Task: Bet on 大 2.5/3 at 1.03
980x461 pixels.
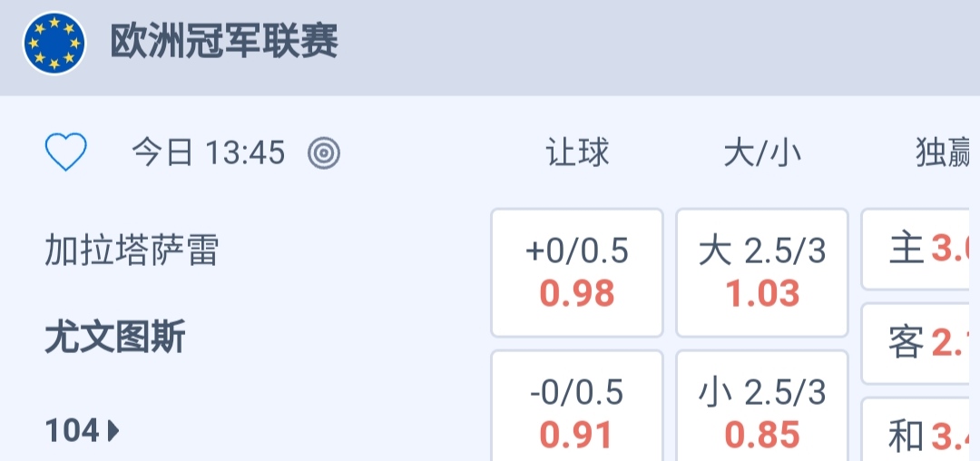Action: point(762,272)
